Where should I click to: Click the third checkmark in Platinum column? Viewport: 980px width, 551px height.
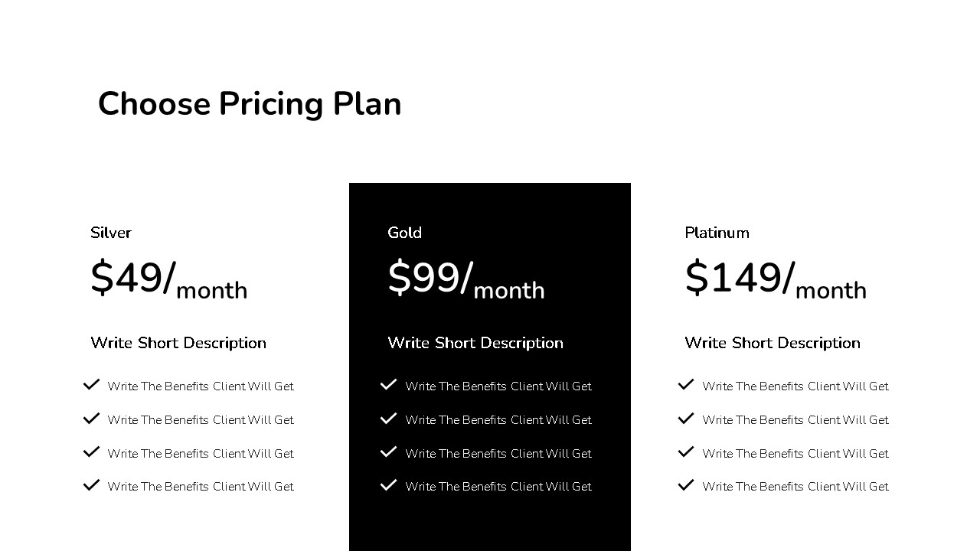686,452
